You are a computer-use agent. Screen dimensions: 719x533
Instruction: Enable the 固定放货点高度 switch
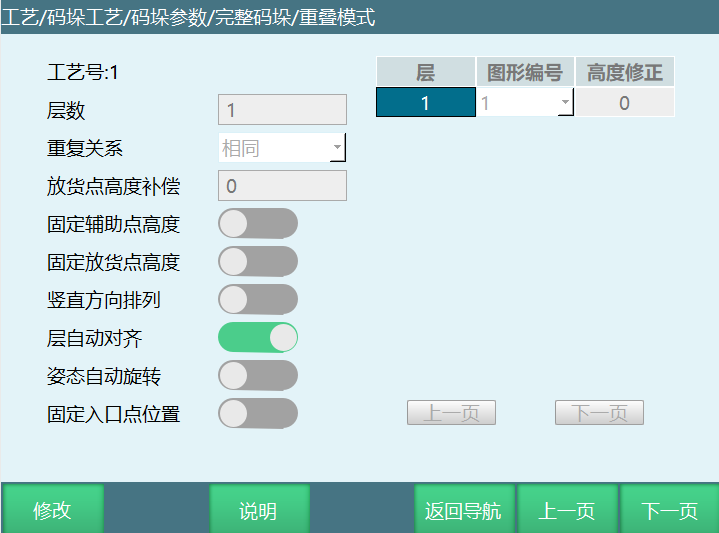pyautogui.click(x=258, y=262)
